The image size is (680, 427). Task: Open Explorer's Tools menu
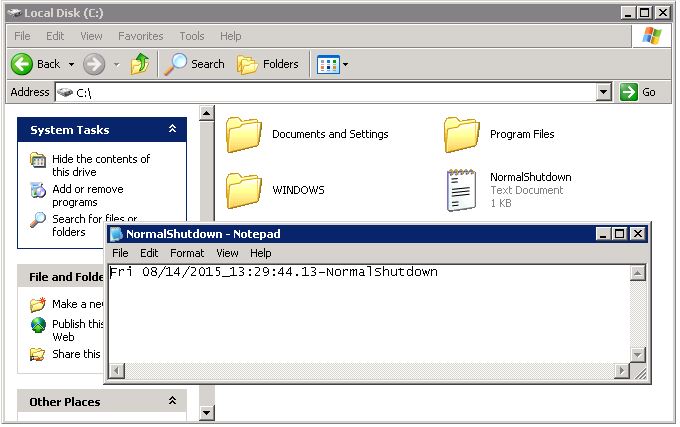click(192, 36)
